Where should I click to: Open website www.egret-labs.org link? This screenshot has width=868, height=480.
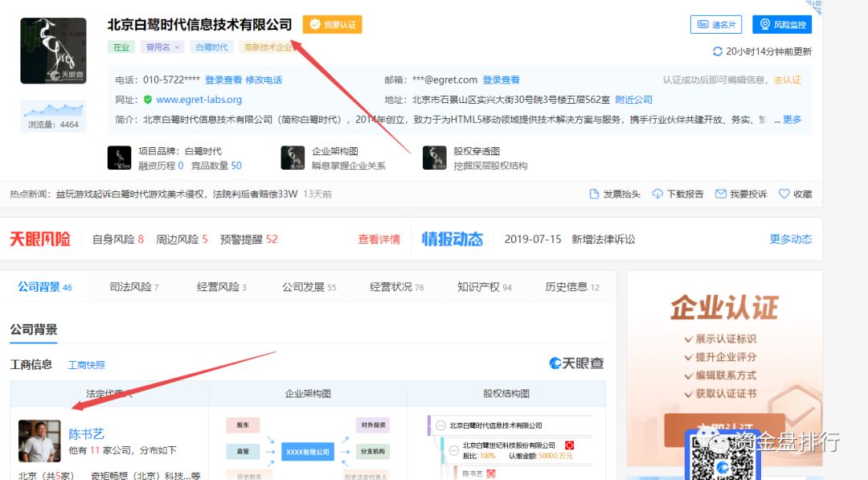pyautogui.click(x=199, y=100)
